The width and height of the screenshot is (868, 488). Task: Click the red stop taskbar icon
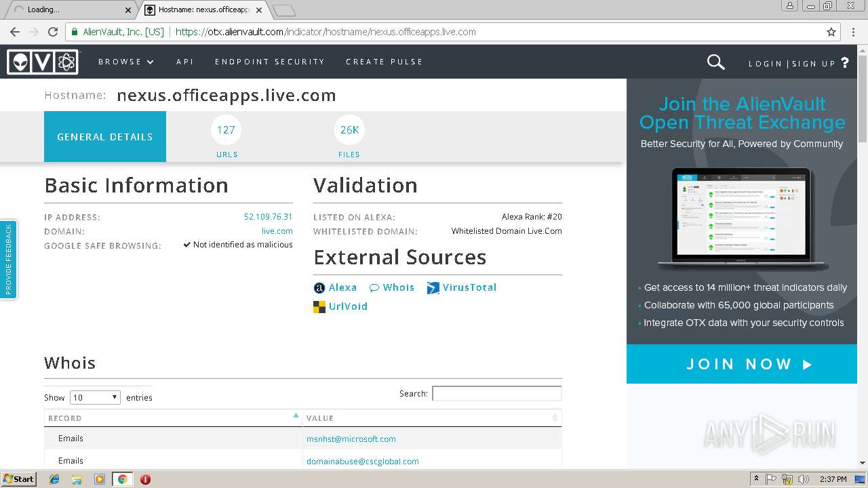click(x=145, y=479)
